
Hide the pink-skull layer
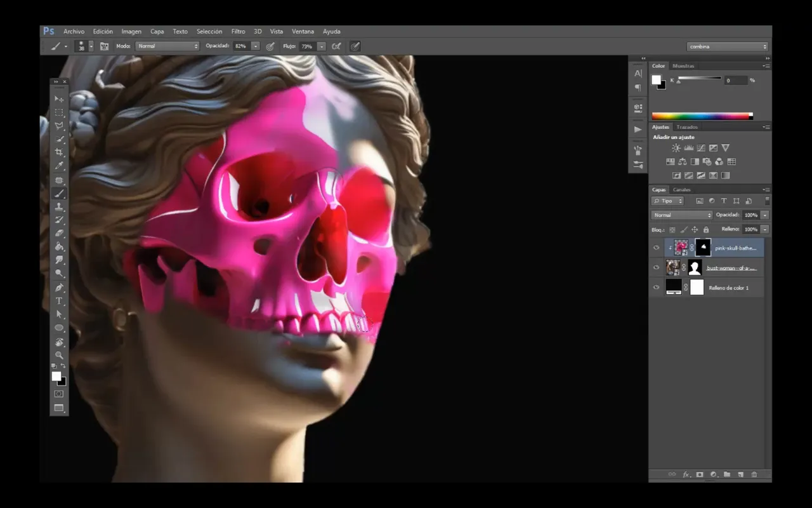click(657, 248)
